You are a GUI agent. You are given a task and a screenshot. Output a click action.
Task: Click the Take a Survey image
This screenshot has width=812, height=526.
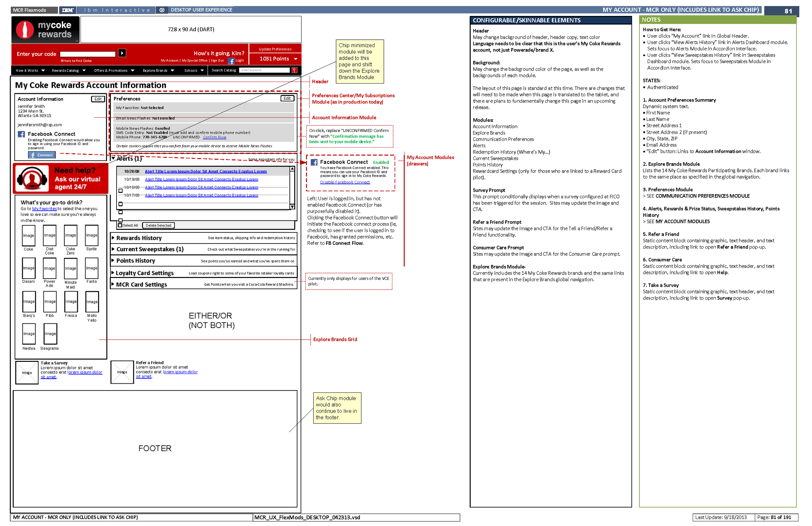tap(27, 373)
